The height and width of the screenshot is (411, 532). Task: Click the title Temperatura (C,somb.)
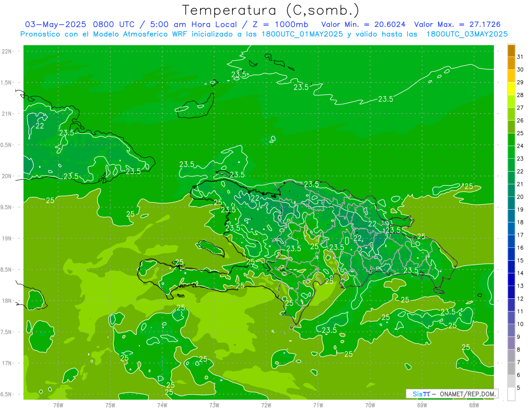pyautogui.click(x=270, y=10)
